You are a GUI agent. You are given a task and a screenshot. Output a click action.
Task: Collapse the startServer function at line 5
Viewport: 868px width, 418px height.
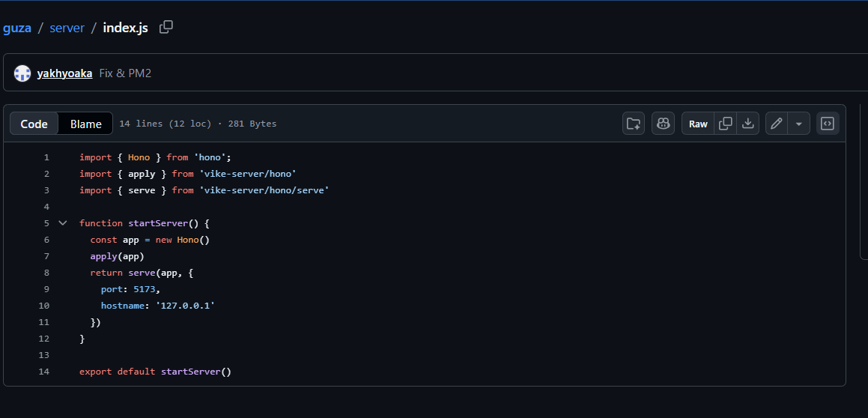coord(63,223)
